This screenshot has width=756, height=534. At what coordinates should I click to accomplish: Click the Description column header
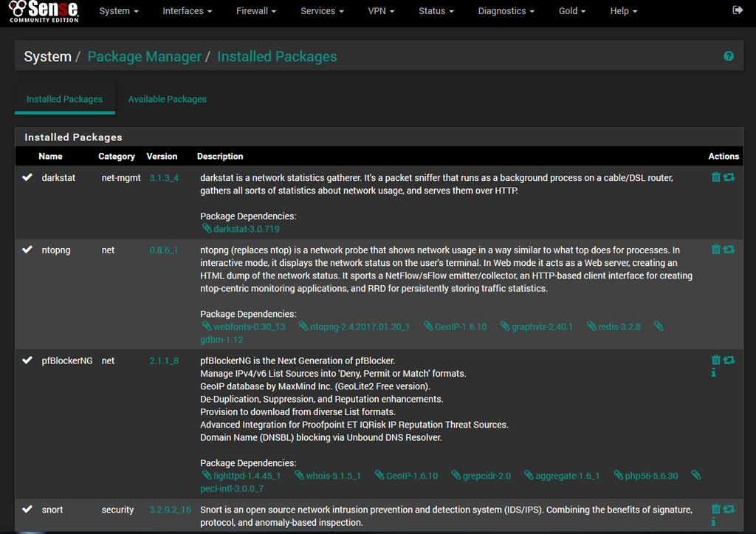(220, 157)
